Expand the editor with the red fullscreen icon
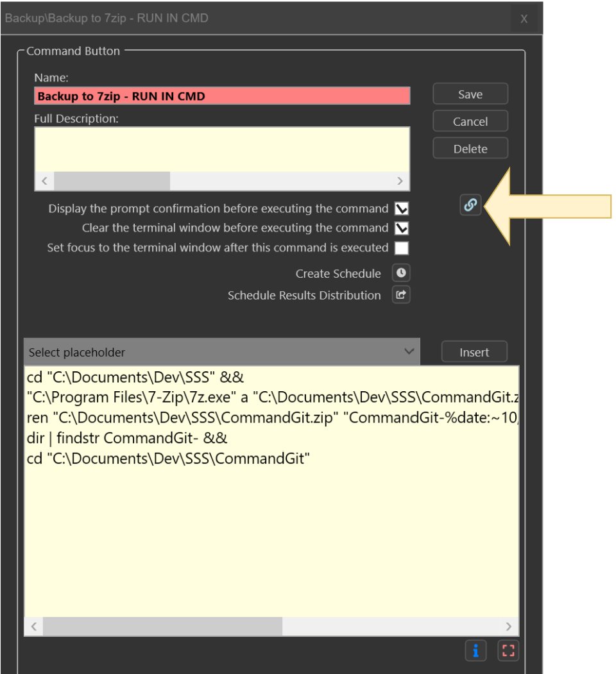The width and height of the screenshot is (616, 674). click(x=508, y=650)
